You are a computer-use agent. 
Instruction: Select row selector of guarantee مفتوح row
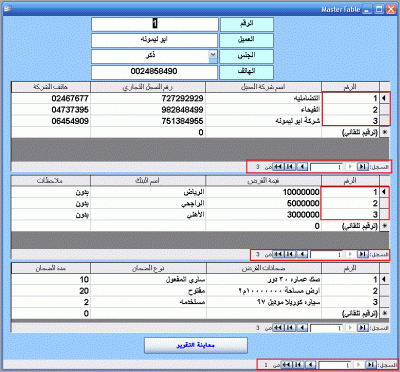(384, 291)
